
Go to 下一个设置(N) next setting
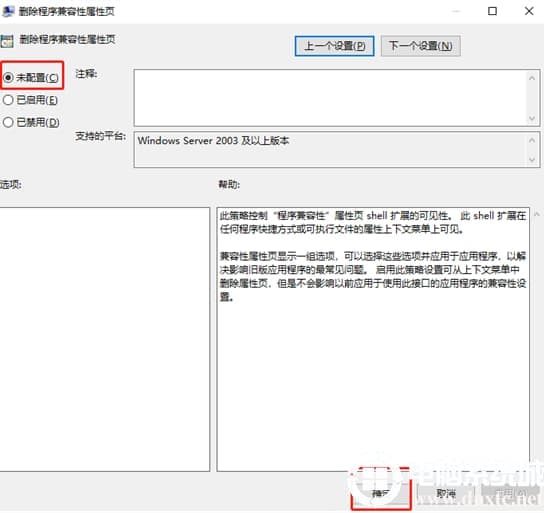pos(420,46)
